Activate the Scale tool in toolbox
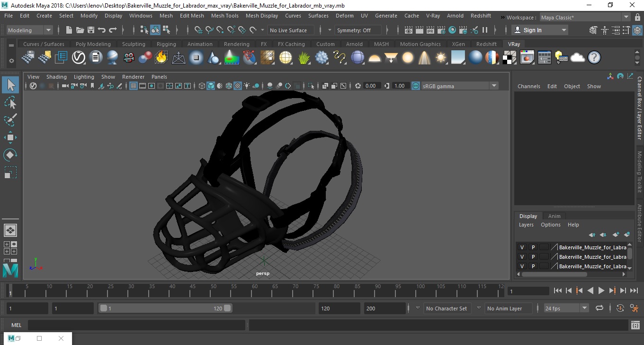The width and height of the screenshot is (644, 345). (x=10, y=172)
